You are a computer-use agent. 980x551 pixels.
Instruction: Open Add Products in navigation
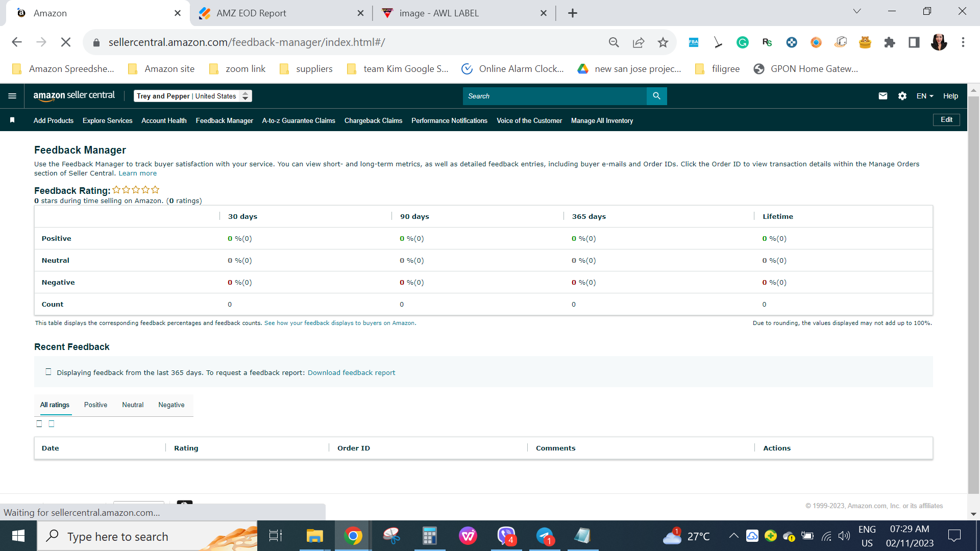(x=54, y=120)
